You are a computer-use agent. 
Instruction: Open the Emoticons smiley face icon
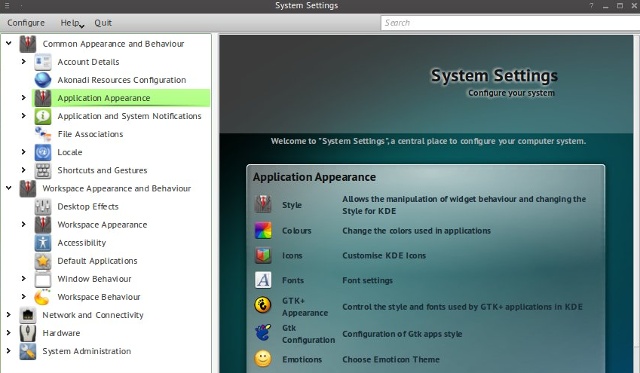[x=263, y=359]
